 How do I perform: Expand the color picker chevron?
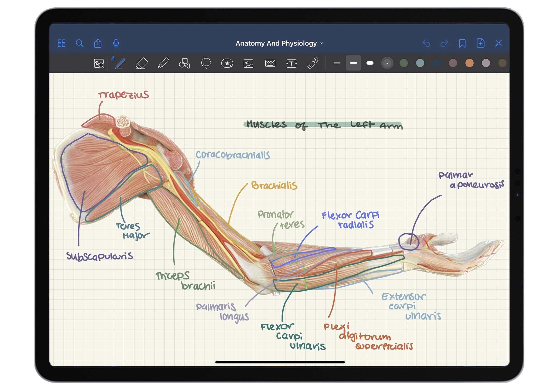pyautogui.click(x=387, y=63)
